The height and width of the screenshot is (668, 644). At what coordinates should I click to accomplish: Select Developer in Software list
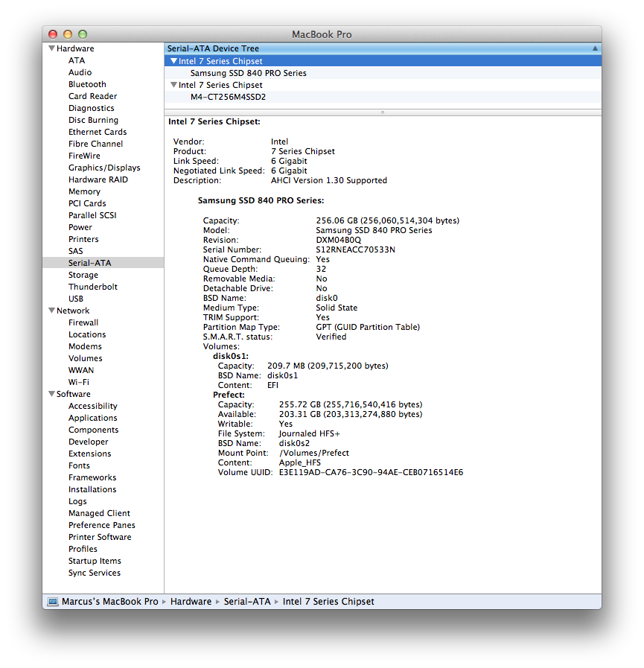[x=88, y=442]
